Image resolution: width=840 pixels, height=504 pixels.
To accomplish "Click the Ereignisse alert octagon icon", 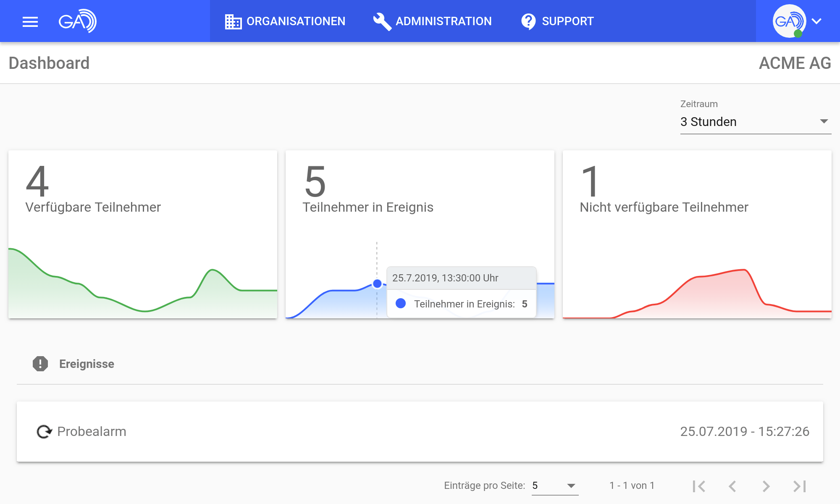I will click(40, 364).
